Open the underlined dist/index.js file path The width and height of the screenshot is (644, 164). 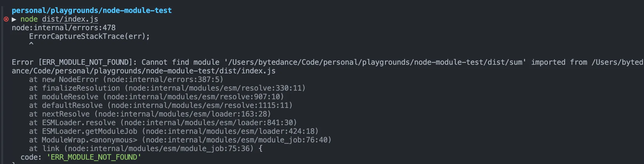click(70, 19)
